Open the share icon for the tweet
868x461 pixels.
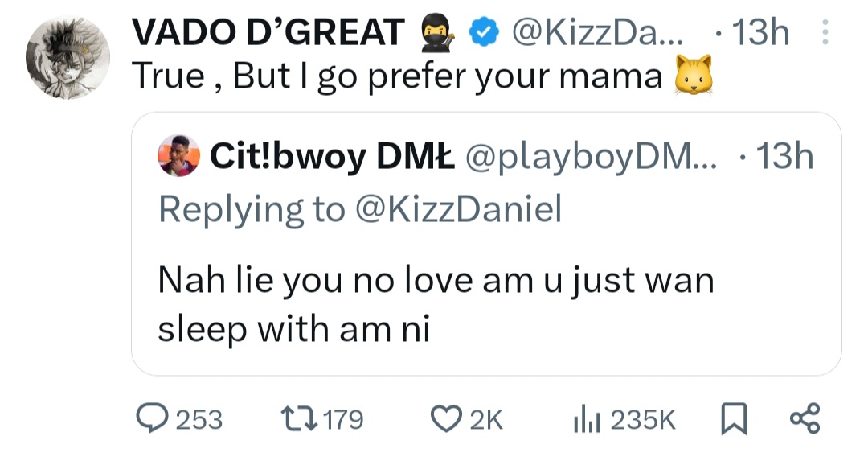coord(804,419)
